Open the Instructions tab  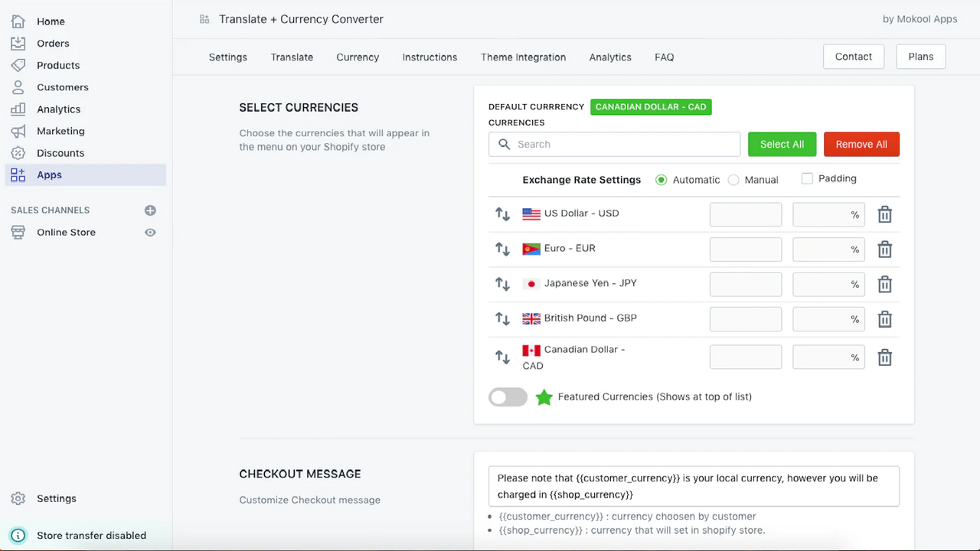(x=430, y=57)
